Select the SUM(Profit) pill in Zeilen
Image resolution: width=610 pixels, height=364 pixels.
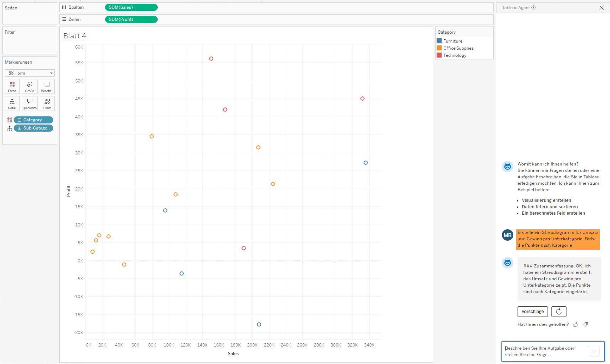(x=131, y=19)
